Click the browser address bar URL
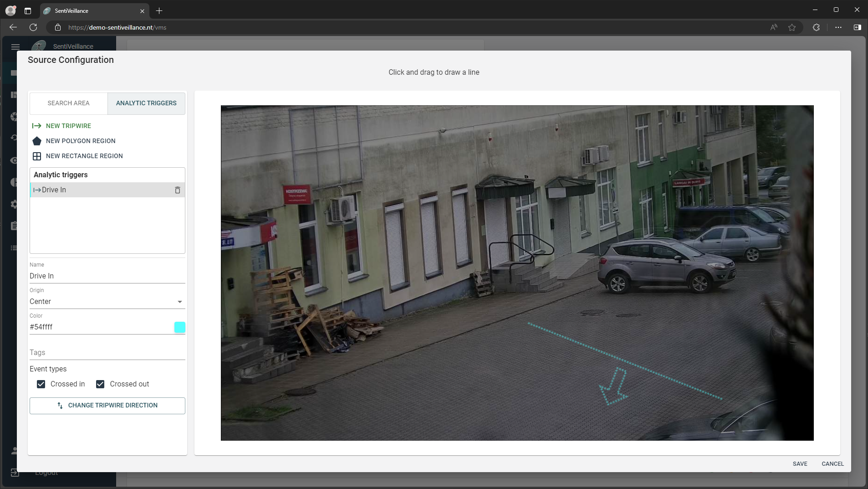Viewport: 868px width, 489px height. [117, 27]
